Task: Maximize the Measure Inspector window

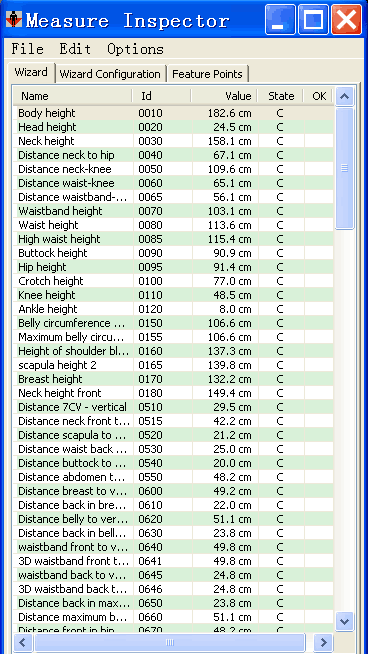Action: (x=313, y=19)
